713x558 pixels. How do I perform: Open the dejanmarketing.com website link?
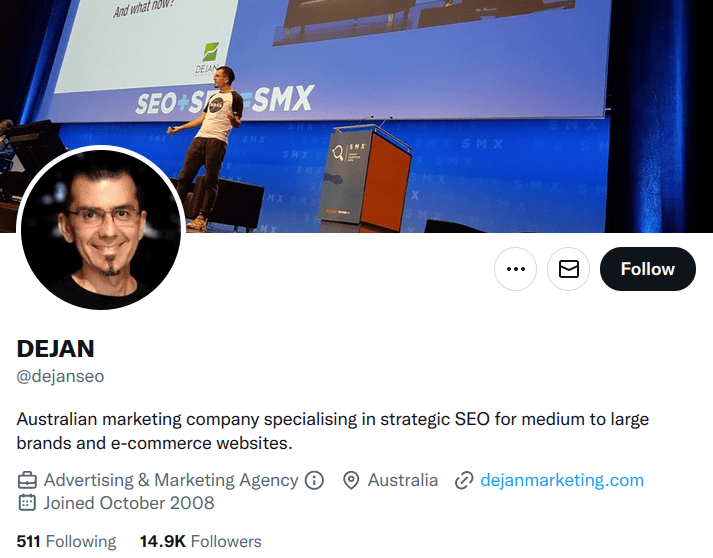(562, 480)
